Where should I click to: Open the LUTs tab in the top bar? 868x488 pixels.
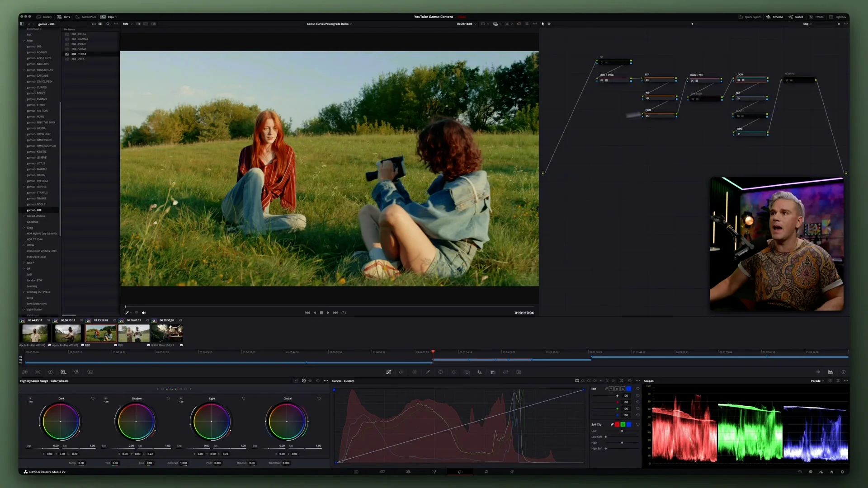pyautogui.click(x=64, y=17)
